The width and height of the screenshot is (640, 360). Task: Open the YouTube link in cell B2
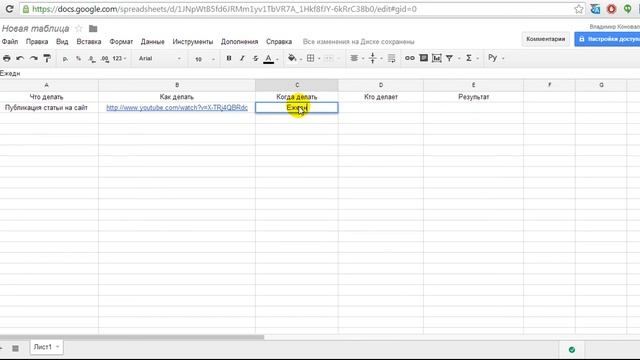coord(177,108)
